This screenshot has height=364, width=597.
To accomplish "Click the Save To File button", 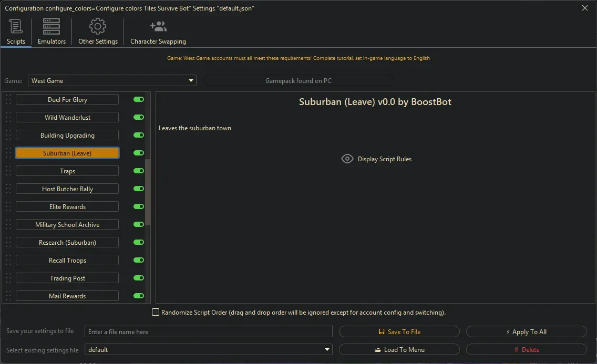I will click(x=399, y=332).
